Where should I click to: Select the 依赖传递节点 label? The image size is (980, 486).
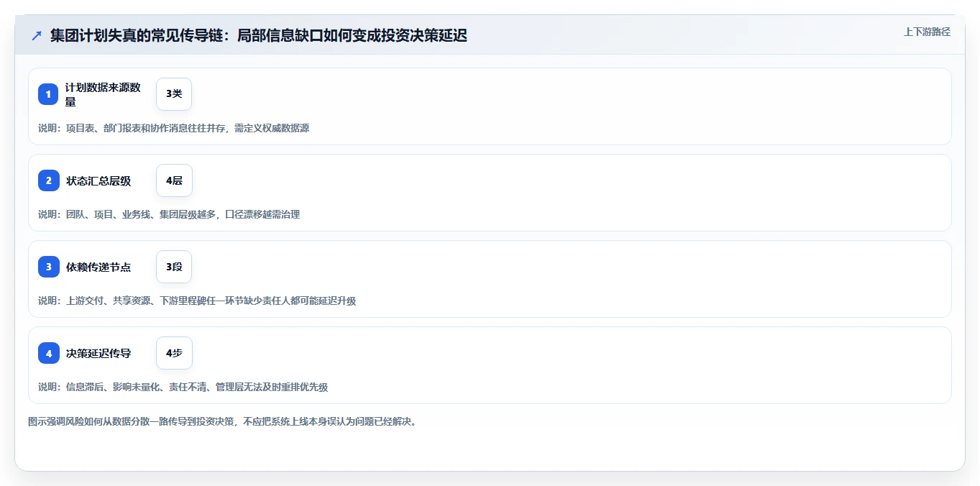pos(99,267)
